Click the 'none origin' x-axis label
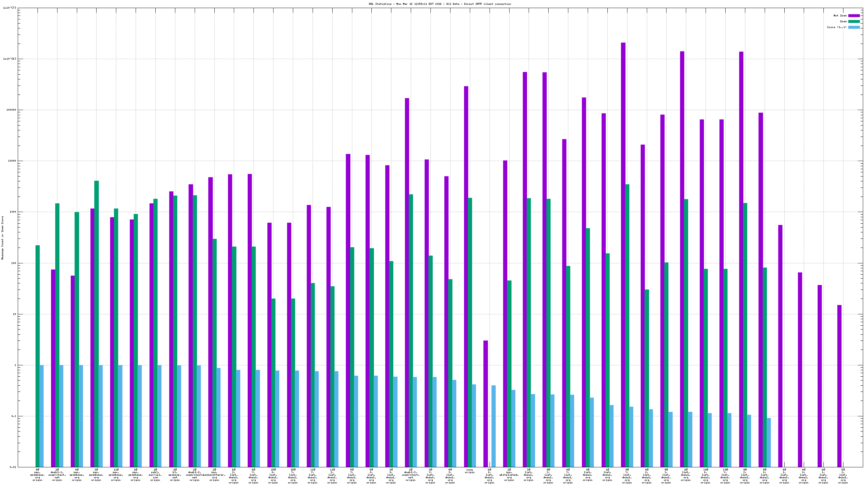The image size is (868, 488). 470,471
